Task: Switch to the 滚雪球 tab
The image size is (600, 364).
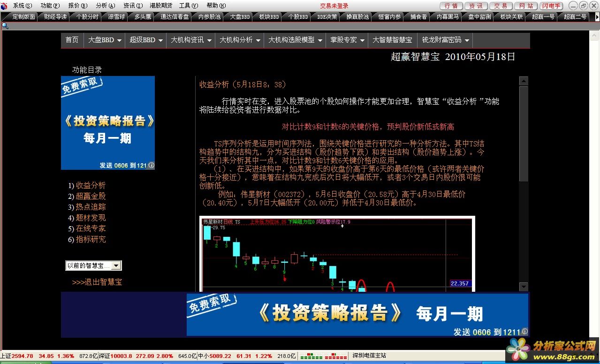Action: pos(117,16)
